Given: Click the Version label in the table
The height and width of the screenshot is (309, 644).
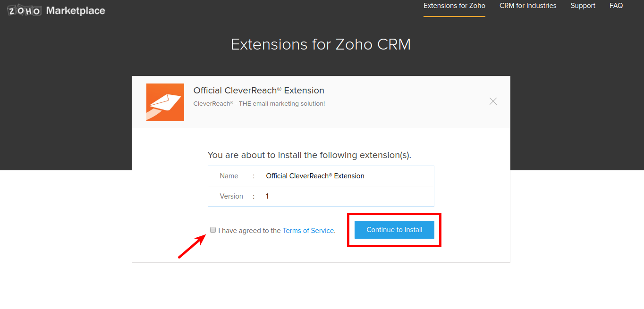Looking at the screenshot, I should pos(231,196).
